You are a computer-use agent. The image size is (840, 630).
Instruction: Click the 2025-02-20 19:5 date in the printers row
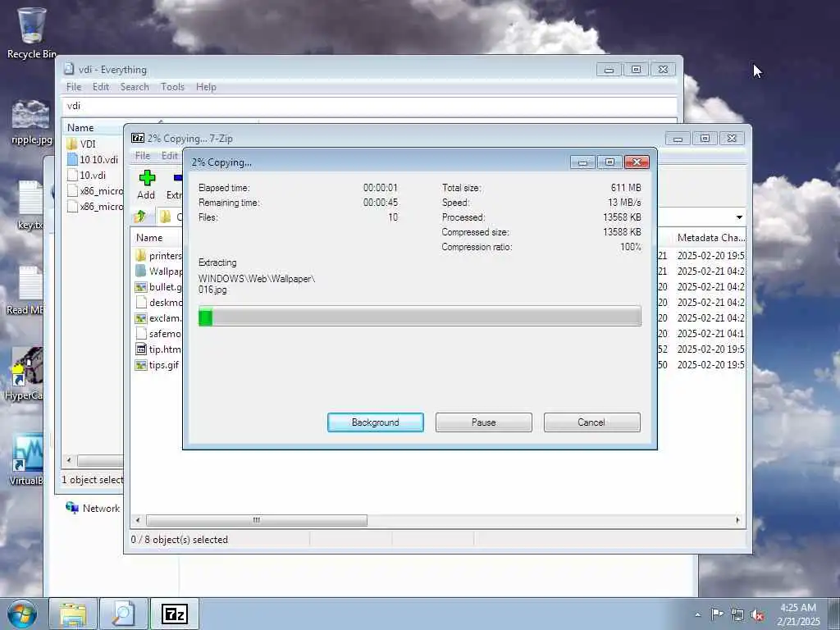point(710,256)
